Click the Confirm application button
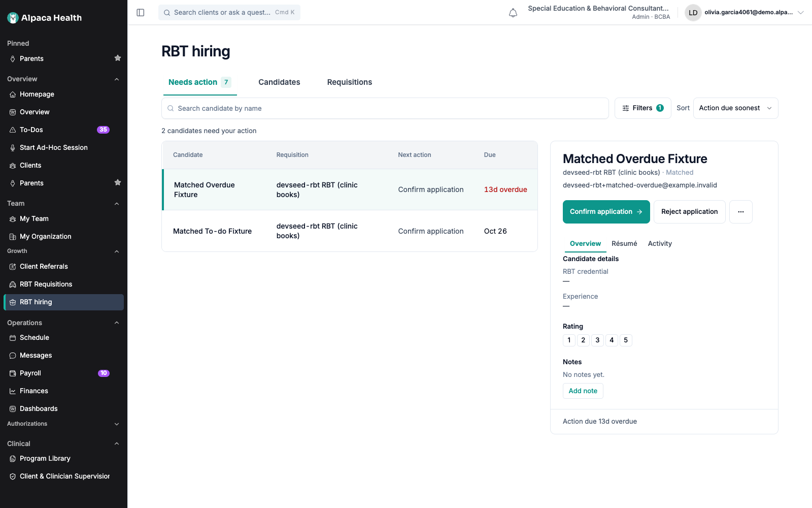812x508 pixels. tap(606, 212)
